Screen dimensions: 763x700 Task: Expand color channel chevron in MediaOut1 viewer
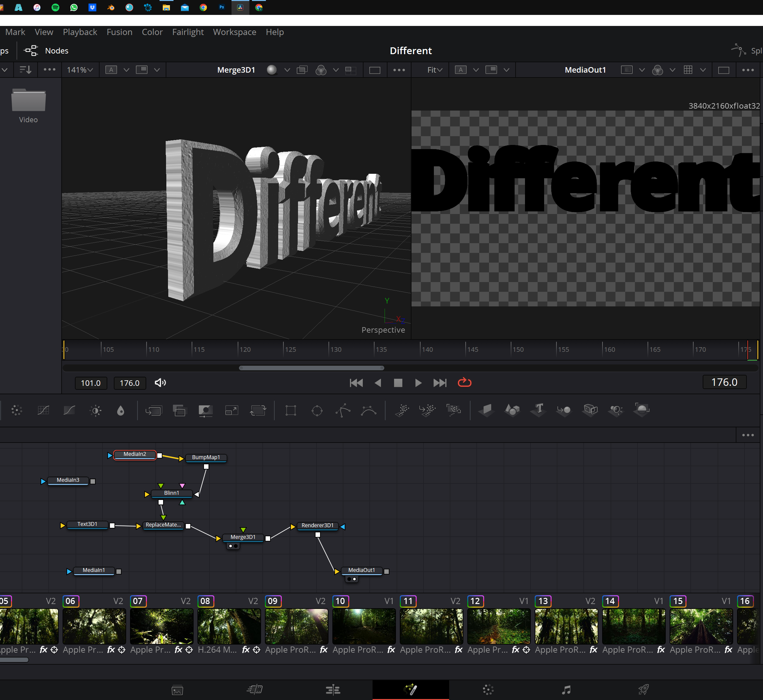click(x=673, y=70)
